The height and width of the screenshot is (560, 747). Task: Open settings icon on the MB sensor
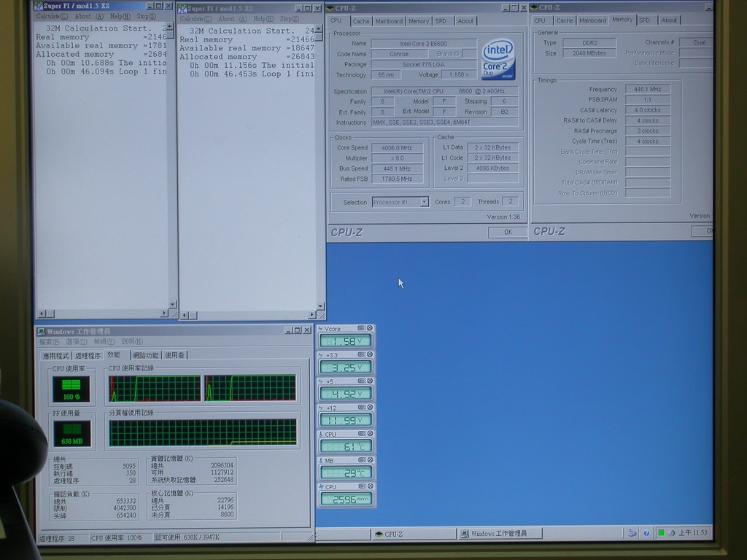point(362,460)
